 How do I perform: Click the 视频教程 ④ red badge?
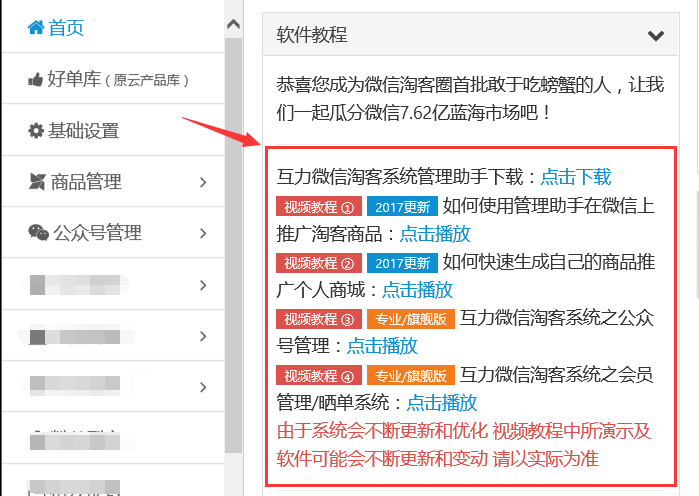[319, 375]
